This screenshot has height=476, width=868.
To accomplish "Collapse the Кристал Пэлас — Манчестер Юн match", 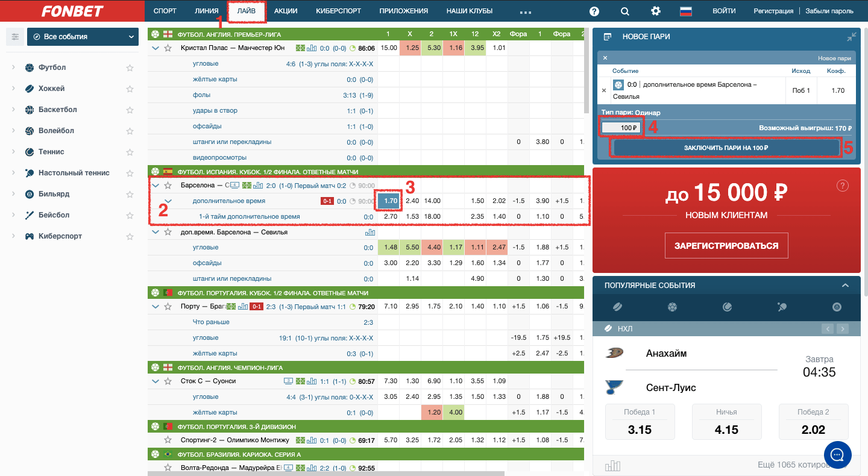I will 156,48.
